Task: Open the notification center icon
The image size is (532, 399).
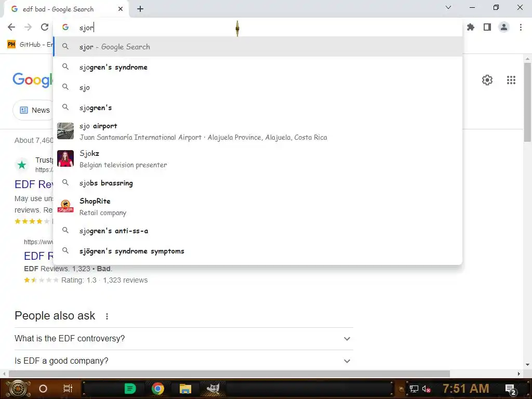Action: (510, 389)
